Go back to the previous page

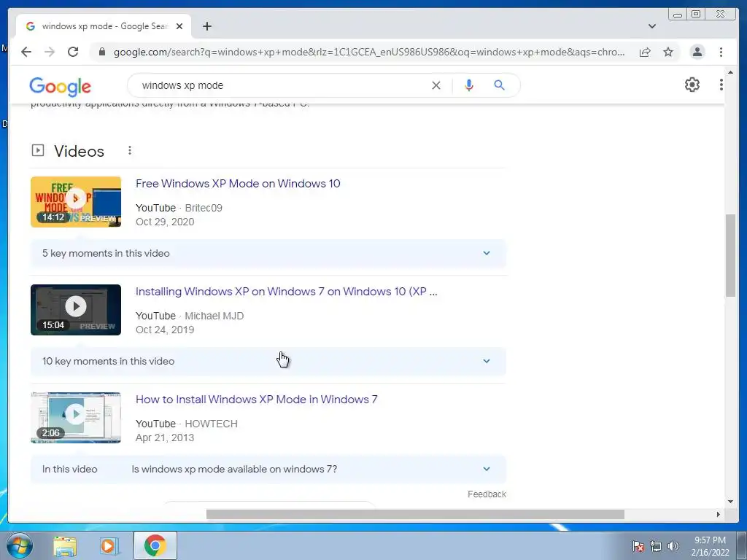(26, 52)
